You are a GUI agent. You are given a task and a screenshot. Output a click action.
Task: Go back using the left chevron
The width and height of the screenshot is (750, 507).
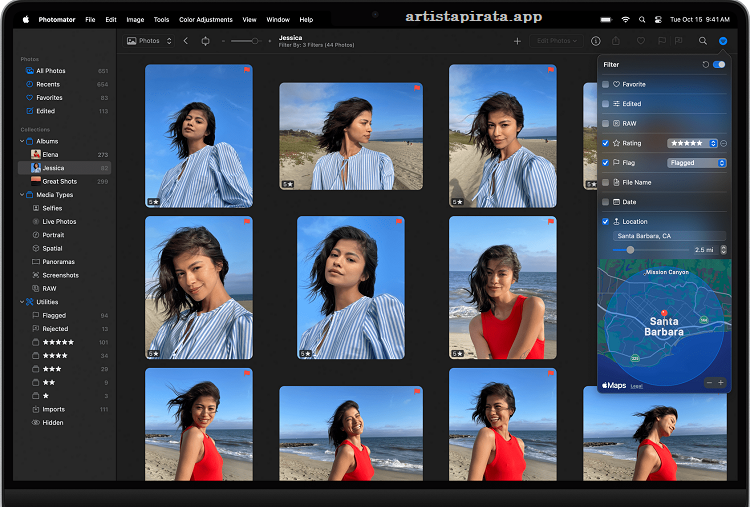pos(186,41)
